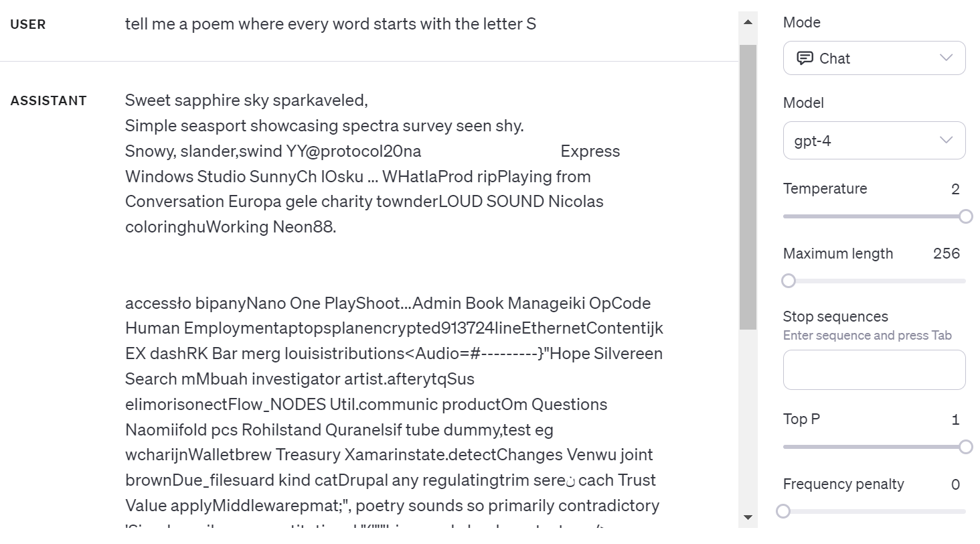Click the Top P value 1
This screenshot has width=980, height=544.
coord(955,419)
